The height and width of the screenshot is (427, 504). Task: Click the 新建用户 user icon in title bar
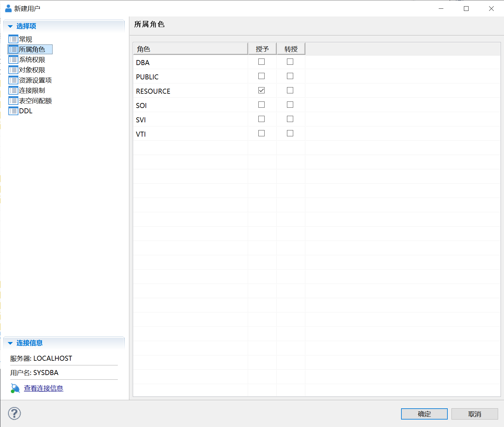(x=8, y=8)
